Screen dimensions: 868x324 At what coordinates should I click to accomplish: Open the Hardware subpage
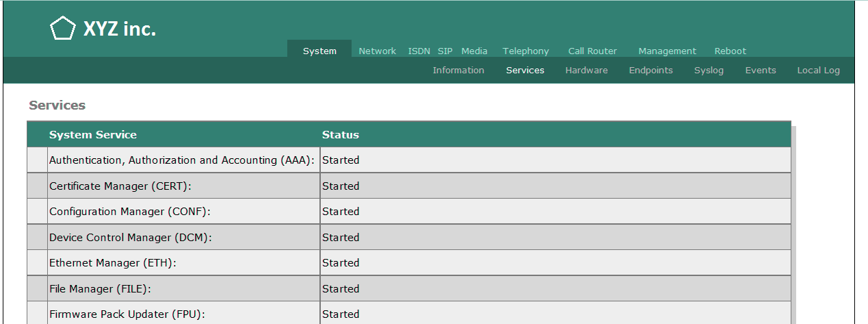coord(586,70)
